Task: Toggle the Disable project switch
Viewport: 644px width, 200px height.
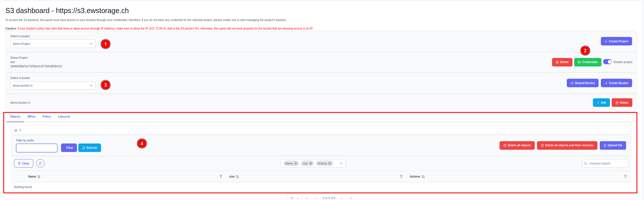Action: pyautogui.click(x=607, y=62)
